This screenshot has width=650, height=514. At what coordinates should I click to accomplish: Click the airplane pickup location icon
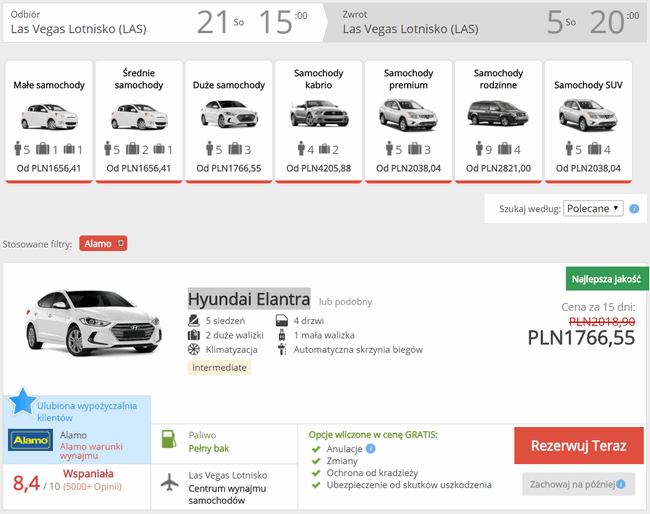tap(169, 482)
